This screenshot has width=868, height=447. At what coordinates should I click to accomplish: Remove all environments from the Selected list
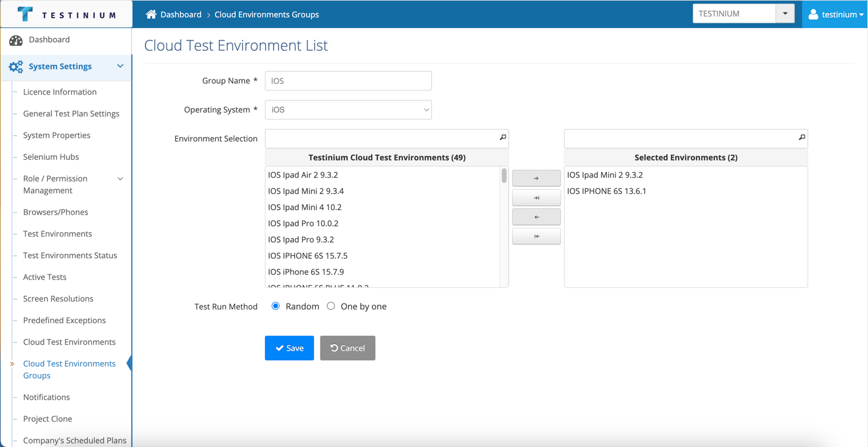point(536,236)
